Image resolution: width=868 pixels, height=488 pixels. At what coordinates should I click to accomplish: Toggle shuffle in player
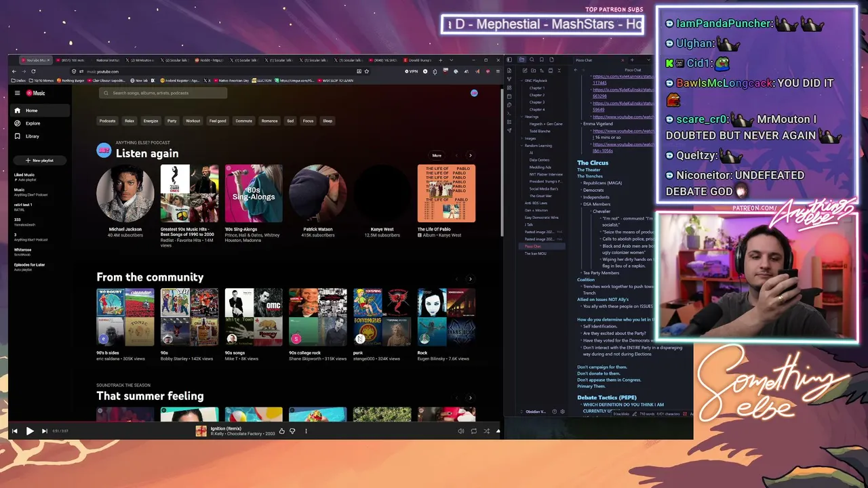486,431
